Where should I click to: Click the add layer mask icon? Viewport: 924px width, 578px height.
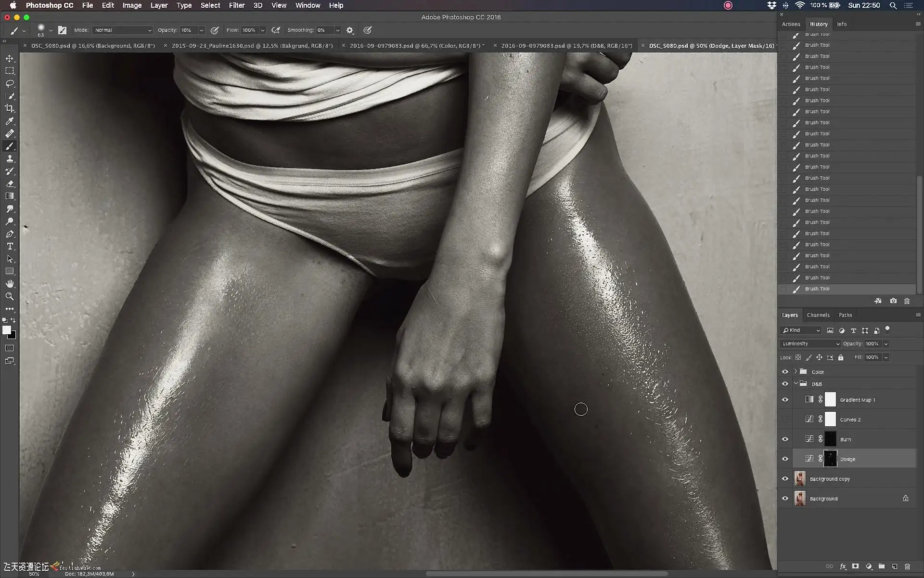855,566
